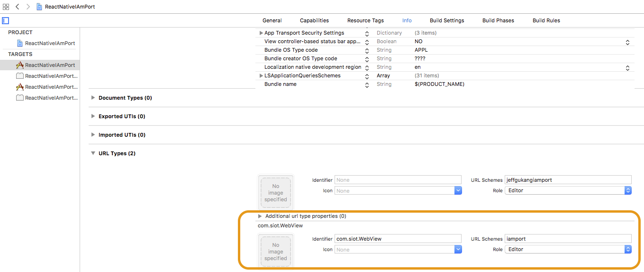Open Icon dropdown of first URL type
The width and height of the screenshot is (644, 272).
pyautogui.click(x=458, y=190)
